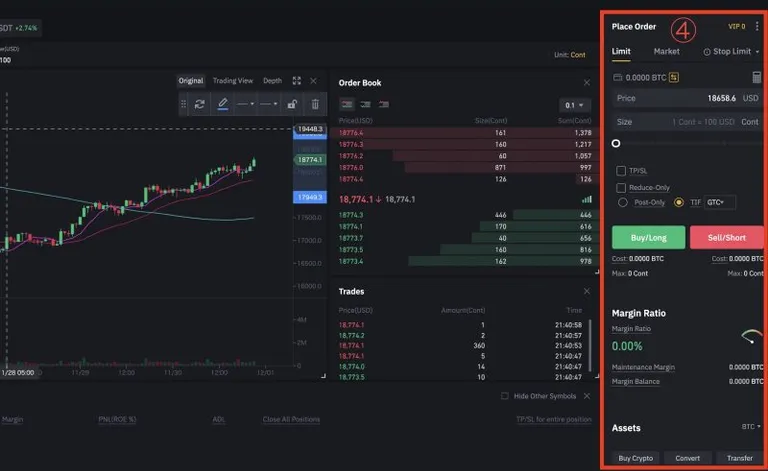
Task: Show only sell orders in Order Book
Action: tap(384, 104)
